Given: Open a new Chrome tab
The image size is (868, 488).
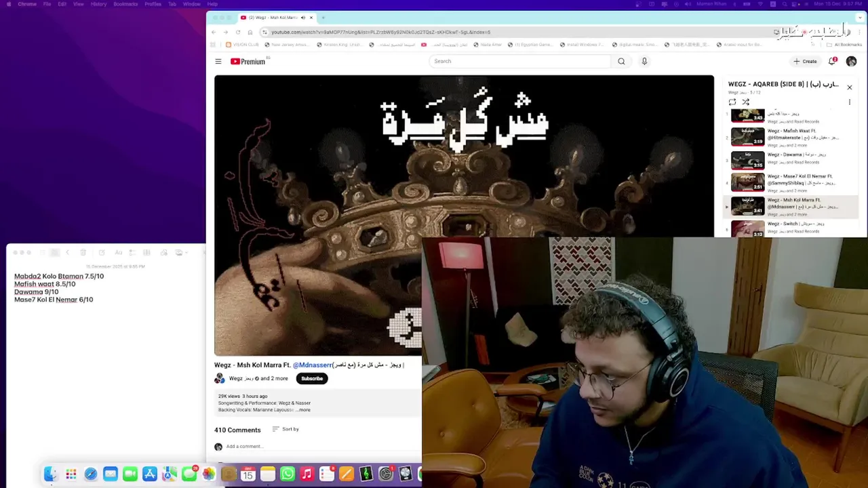Looking at the screenshot, I should pos(323,18).
